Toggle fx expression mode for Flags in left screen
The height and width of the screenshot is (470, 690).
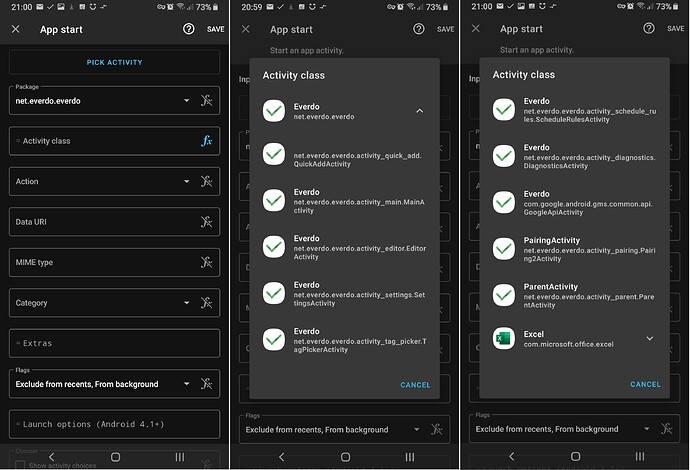pos(206,384)
